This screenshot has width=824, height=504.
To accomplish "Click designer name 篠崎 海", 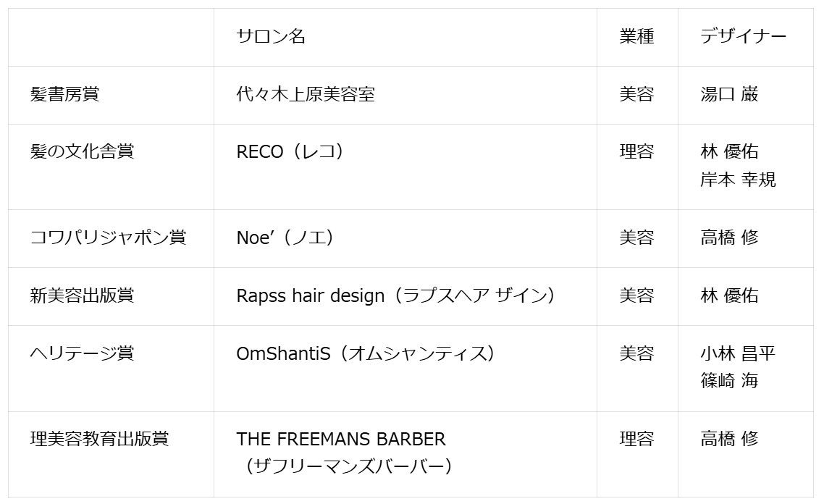I will point(729,380).
